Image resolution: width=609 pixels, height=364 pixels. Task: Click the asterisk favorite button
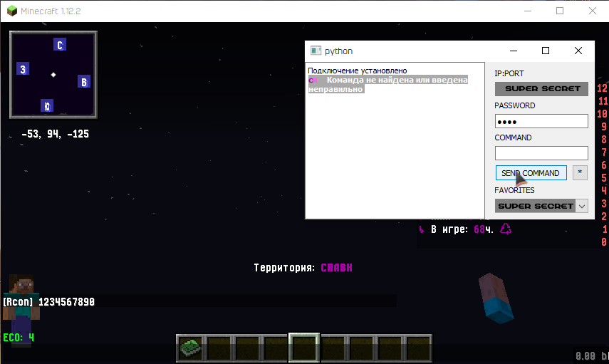(580, 172)
